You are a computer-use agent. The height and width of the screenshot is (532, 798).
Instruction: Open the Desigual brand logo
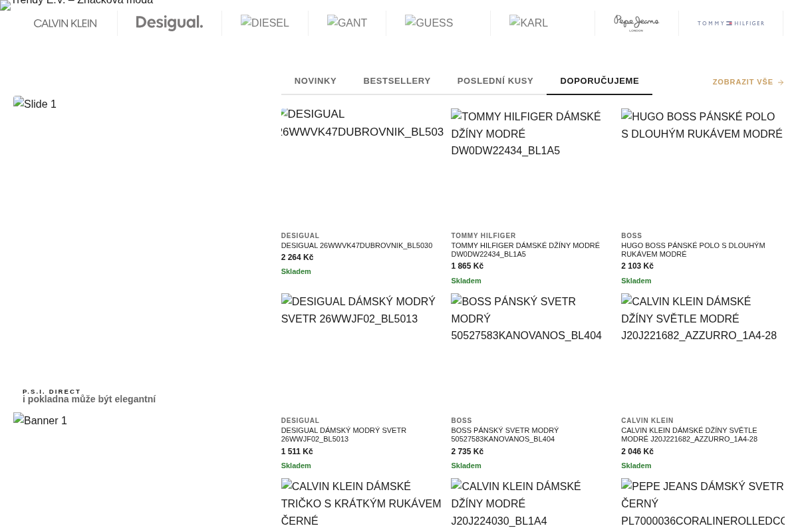click(170, 23)
